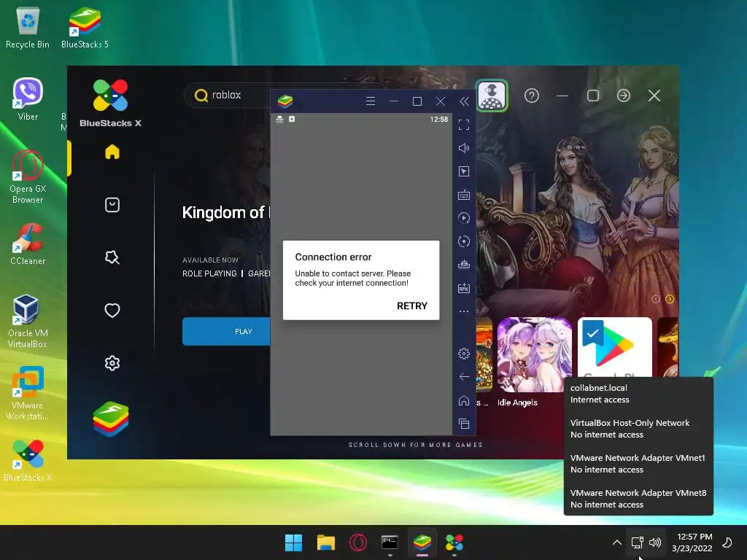Select the Google Play thumbnail card
Screen dimensions: 747x560
pyautogui.click(x=614, y=348)
